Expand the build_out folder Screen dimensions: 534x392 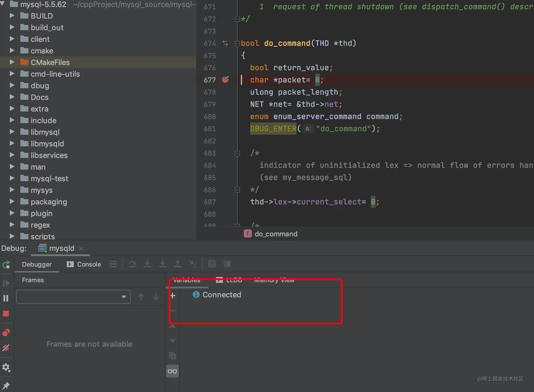(12, 27)
